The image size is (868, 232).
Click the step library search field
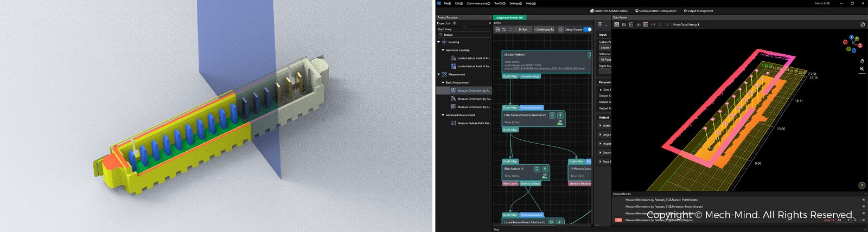click(x=464, y=35)
